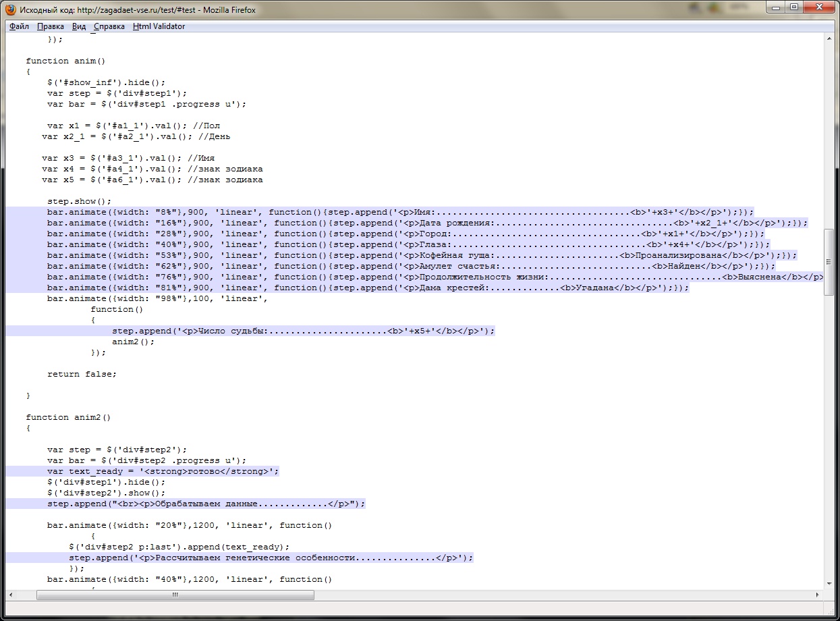The width and height of the screenshot is (840, 621).
Task: Minimize the source code window
Action: point(775,7)
